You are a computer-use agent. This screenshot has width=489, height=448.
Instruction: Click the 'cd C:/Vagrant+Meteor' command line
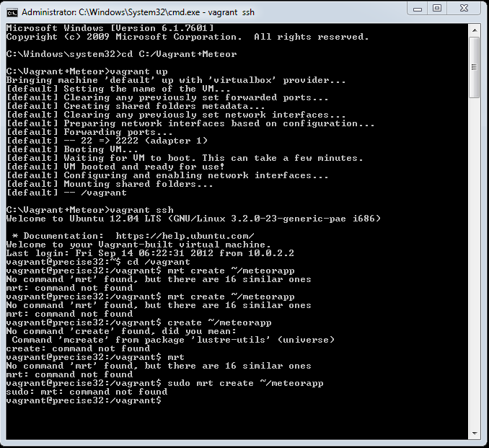(x=121, y=54)
